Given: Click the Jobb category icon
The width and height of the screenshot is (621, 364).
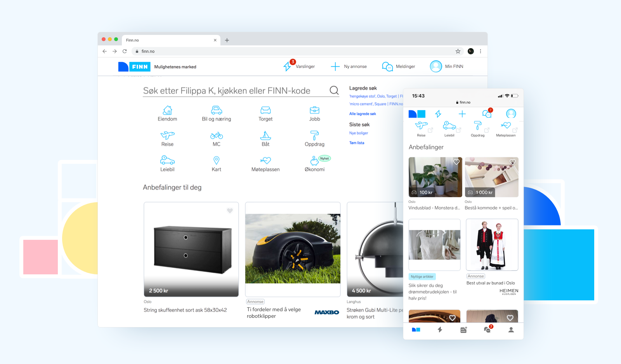Looking at the screenshot, I should pos(314,111).
